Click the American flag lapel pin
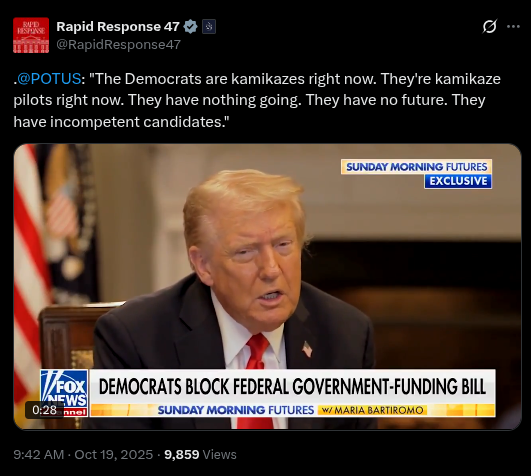The image size is (531, 476). click(307, 349)
